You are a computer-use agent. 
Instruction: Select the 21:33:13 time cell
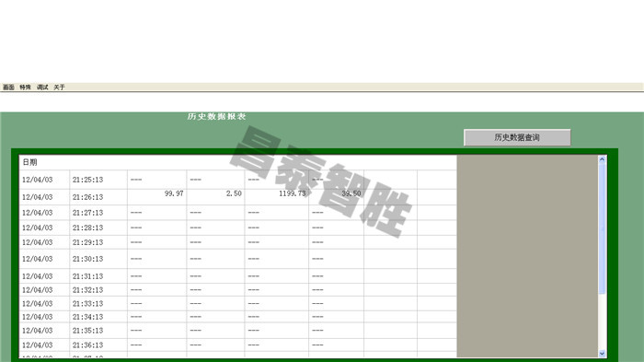98,304
